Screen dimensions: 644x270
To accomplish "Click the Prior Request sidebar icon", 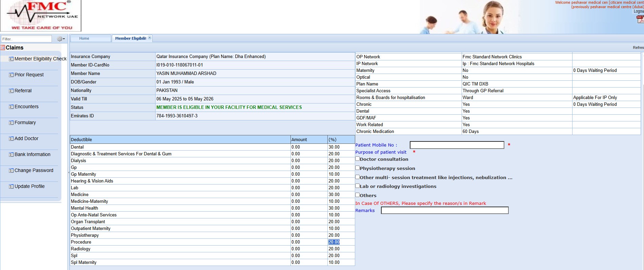I will coord(11,75).
